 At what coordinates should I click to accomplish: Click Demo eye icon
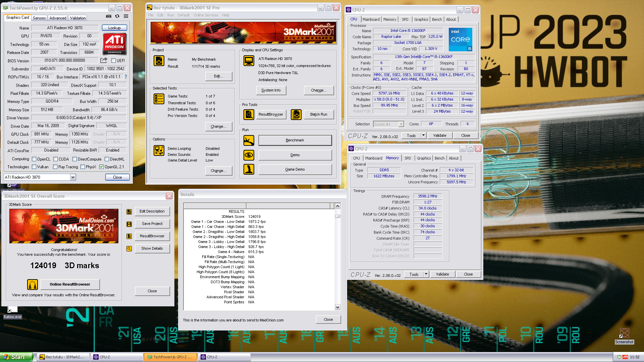pos(249,155)
